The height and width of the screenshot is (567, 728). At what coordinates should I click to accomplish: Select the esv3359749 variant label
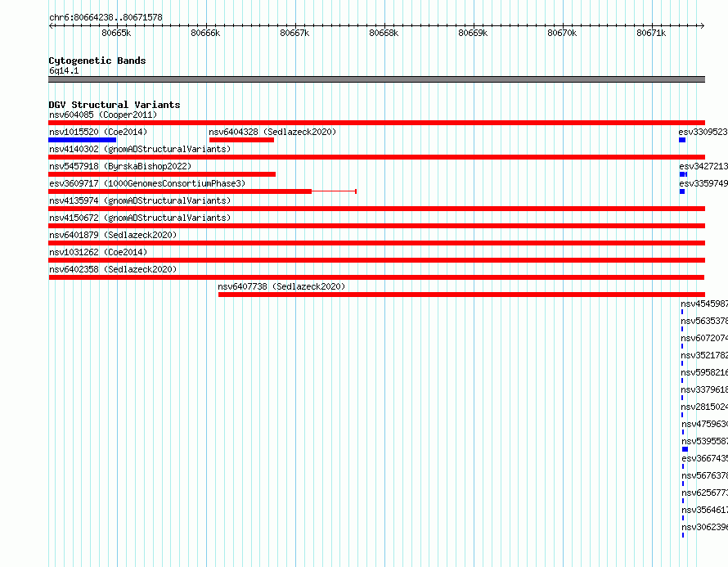point(703,183)
